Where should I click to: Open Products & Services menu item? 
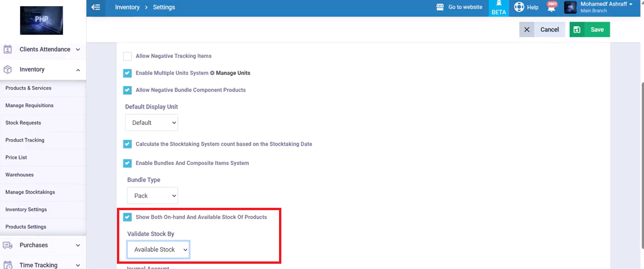coord(29,88)
